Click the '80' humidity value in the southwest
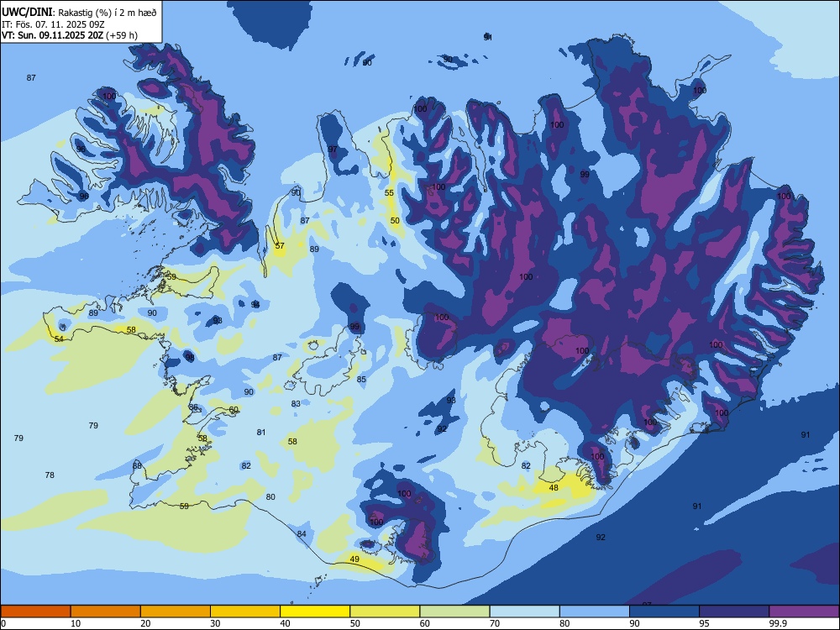The image size is (840, 630). tap(270, 497)
